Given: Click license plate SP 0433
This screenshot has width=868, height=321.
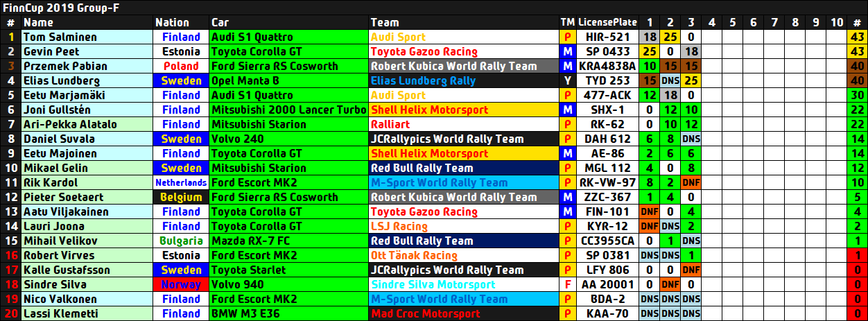Looking at the screenshot, I should pos(608,51).
